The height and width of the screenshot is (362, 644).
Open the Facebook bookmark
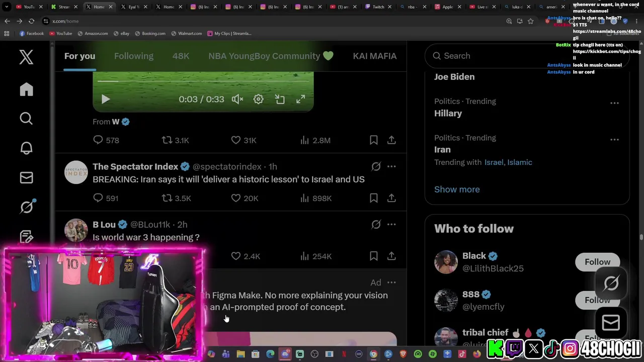(32, 33)
